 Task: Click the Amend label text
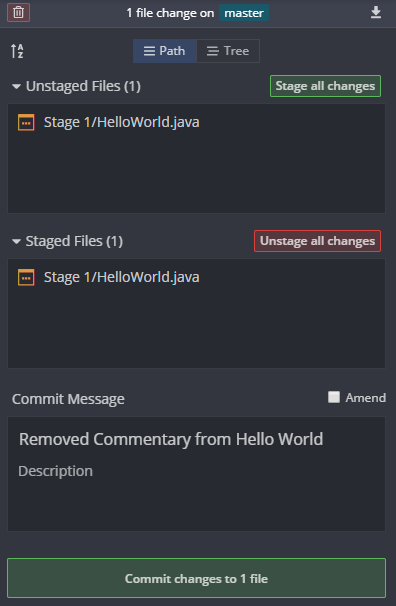click(365, 398)
